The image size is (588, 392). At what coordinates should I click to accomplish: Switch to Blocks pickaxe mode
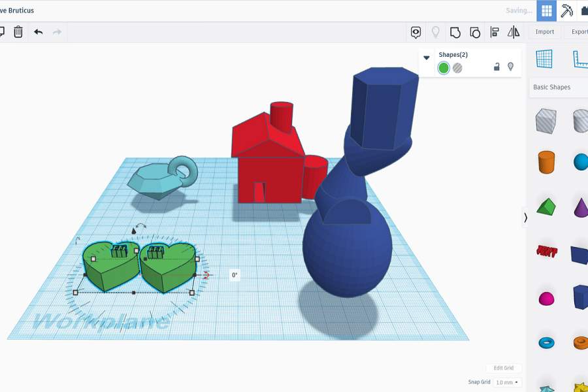tap(566, 10)
